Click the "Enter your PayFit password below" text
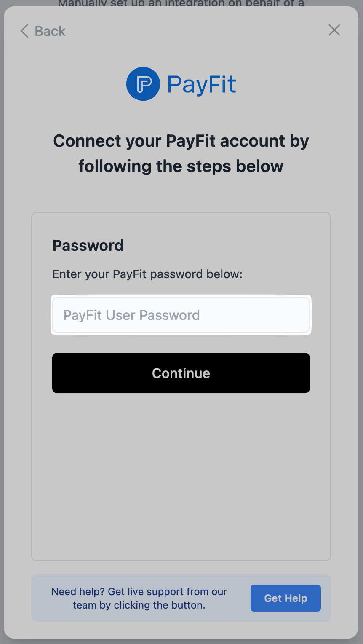Viewport: 363px width, 644px height. coord(147,274)
